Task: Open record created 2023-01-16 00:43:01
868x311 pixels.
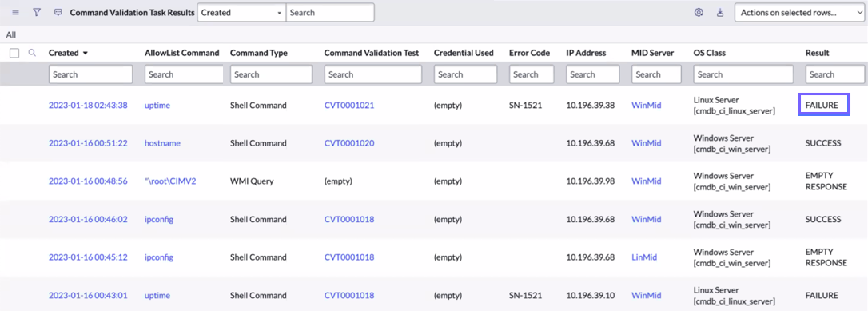Action: coord(88,296)
